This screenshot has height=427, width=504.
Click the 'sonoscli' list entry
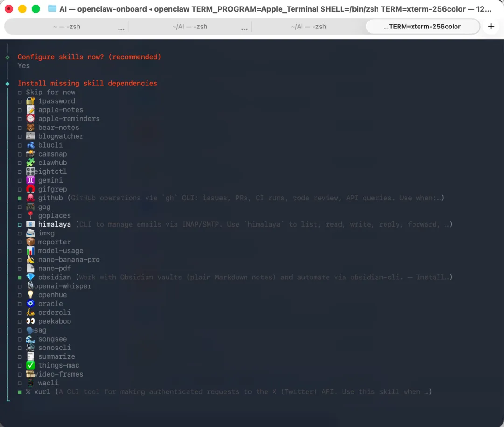(x=54, y=348)
